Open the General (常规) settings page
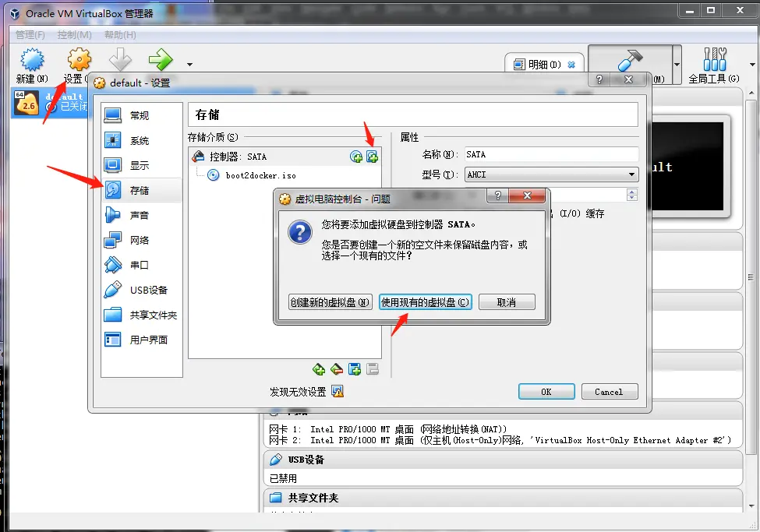 coord(142,115)
